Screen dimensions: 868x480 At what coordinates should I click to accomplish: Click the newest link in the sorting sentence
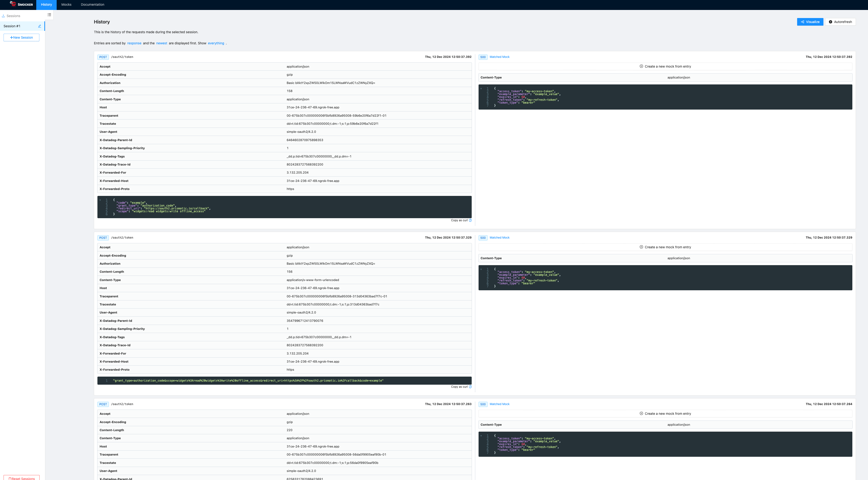coord(161,43)
